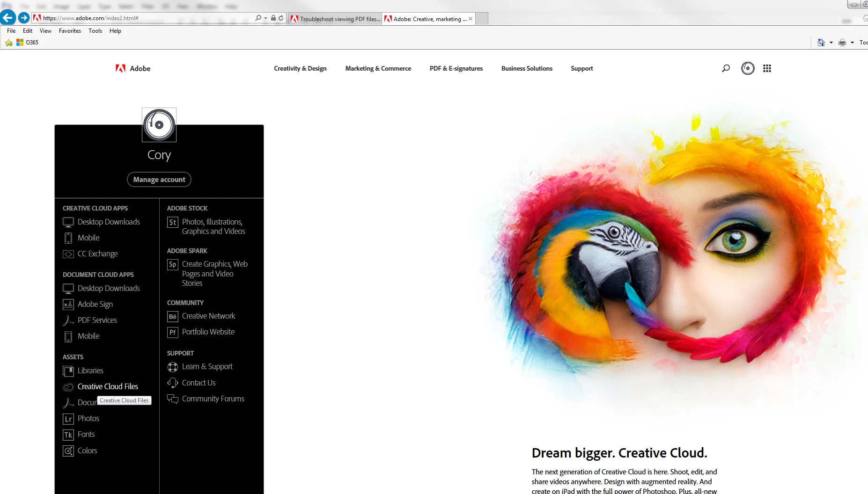
Task: Open Photos, Illustrations, Graphics and Videos link
Action: (213, 226)
